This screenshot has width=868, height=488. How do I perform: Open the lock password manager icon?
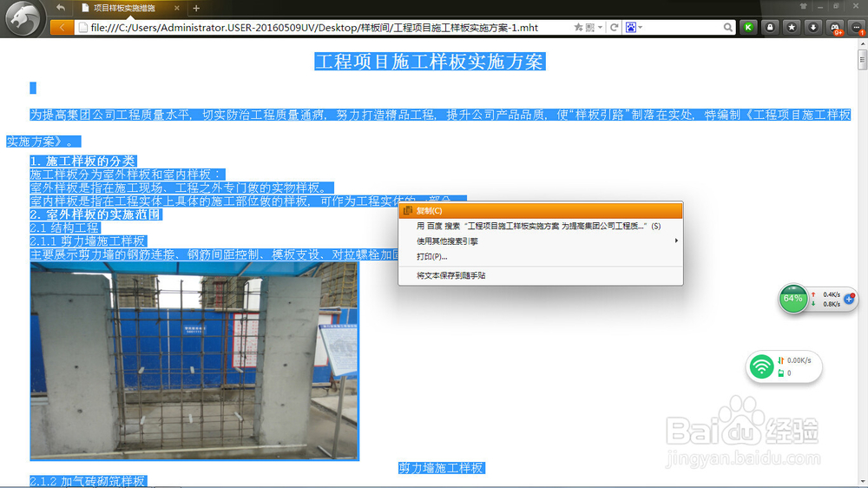click(x=770, y=27)
